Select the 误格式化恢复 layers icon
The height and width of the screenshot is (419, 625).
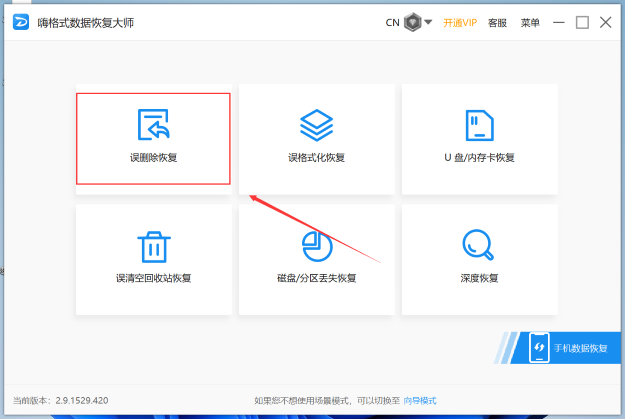[x=316, y=125]
